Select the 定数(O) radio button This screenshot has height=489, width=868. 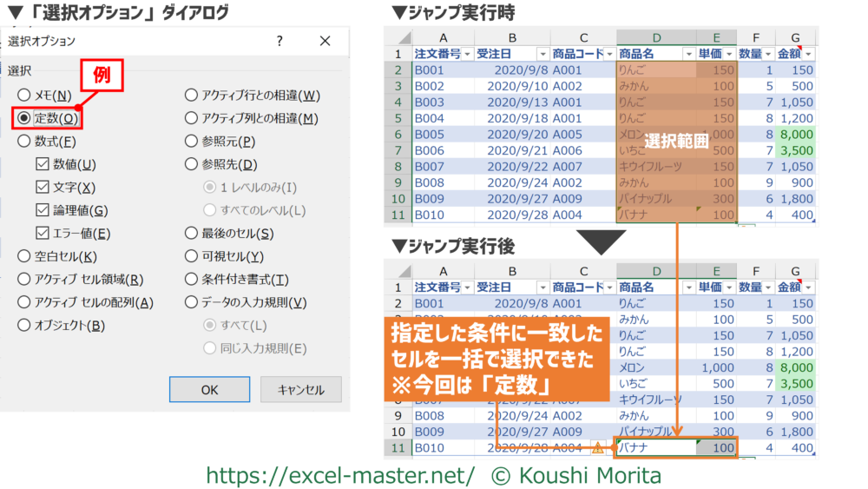click(24, 118)
